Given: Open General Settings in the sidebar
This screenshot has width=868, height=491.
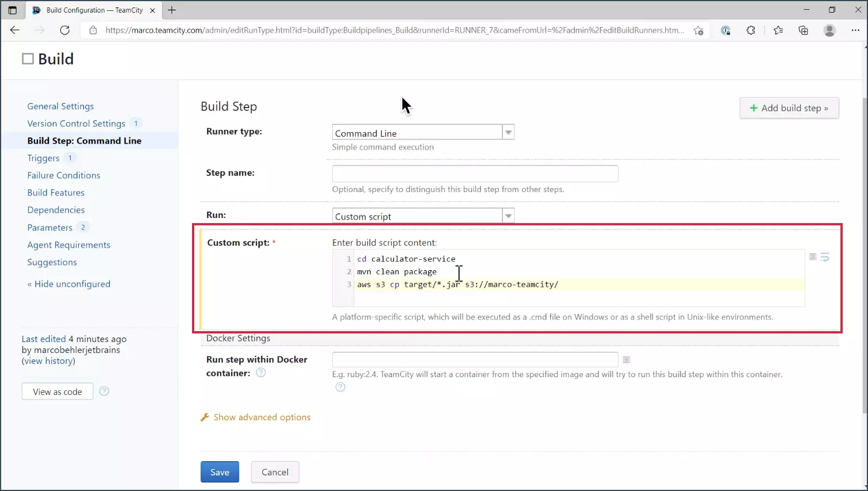Looking at the screenshot, I should pyautogui.click(x=60, y=106).
